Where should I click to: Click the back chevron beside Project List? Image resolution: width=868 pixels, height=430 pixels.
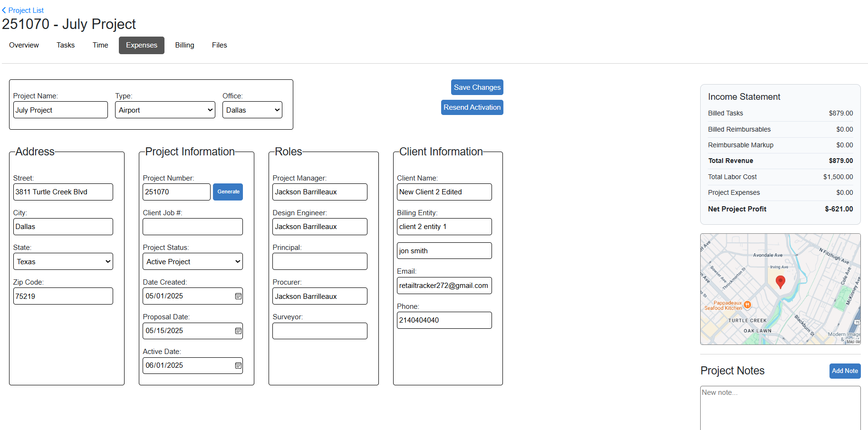pyautogui.click(x=4, y=10)
